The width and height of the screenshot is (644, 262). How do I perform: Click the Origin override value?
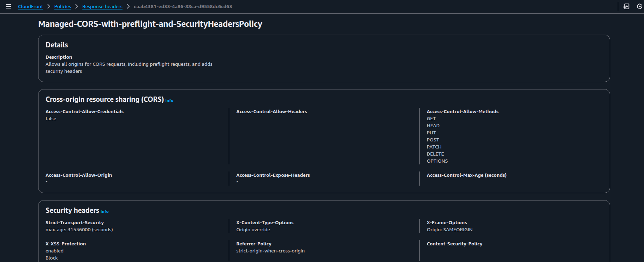[x=253, y=229]
